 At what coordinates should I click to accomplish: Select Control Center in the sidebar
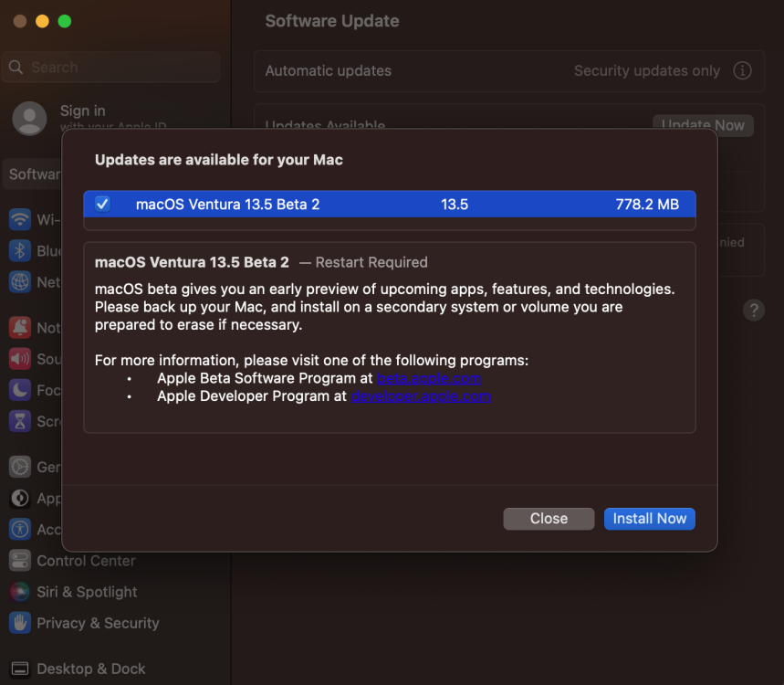pyautogui.click(x=86, y=561)
